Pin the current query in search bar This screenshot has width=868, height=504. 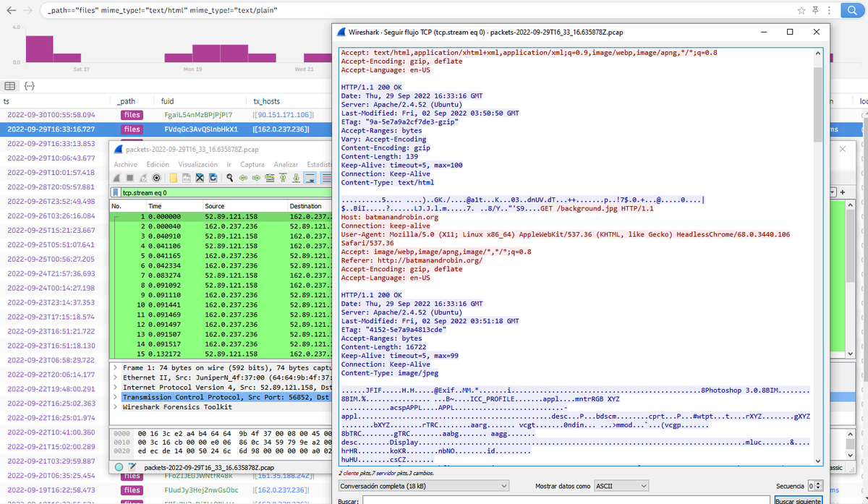pyautogui.click(x=816, y=11)
